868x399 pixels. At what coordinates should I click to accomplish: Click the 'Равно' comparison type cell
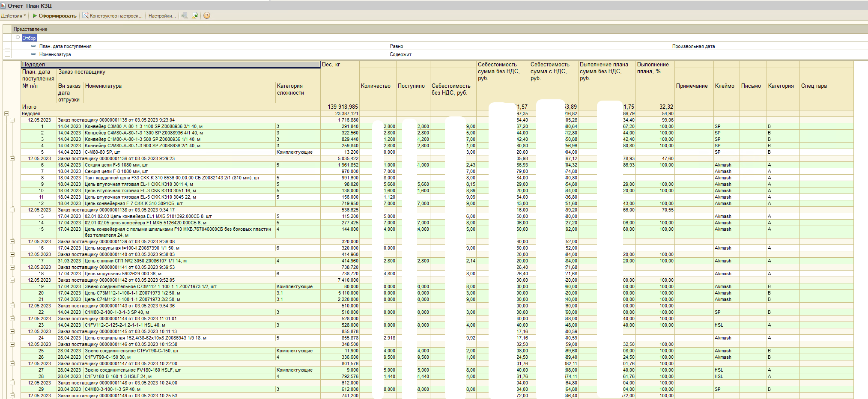click(396, 46)
